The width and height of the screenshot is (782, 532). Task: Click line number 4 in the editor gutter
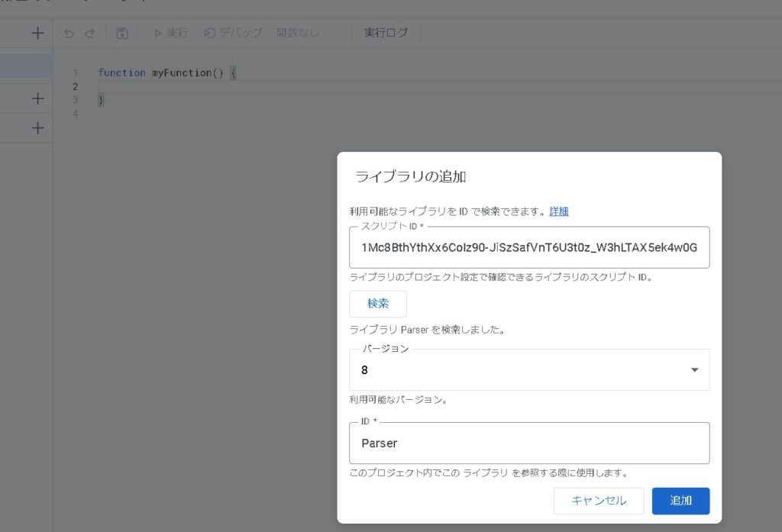[75, 114]
